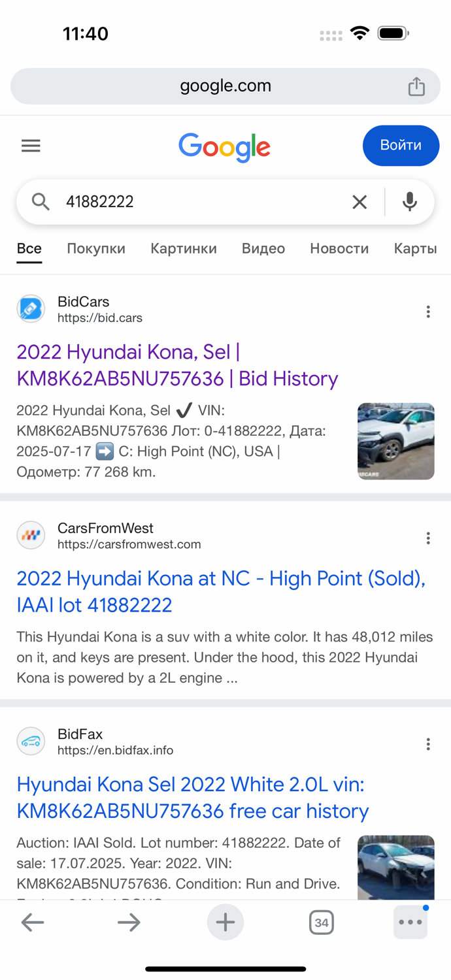Go back with the browser back arrow
The height and width of the screenshot is (980, 451).
click(x=33, y=923)
